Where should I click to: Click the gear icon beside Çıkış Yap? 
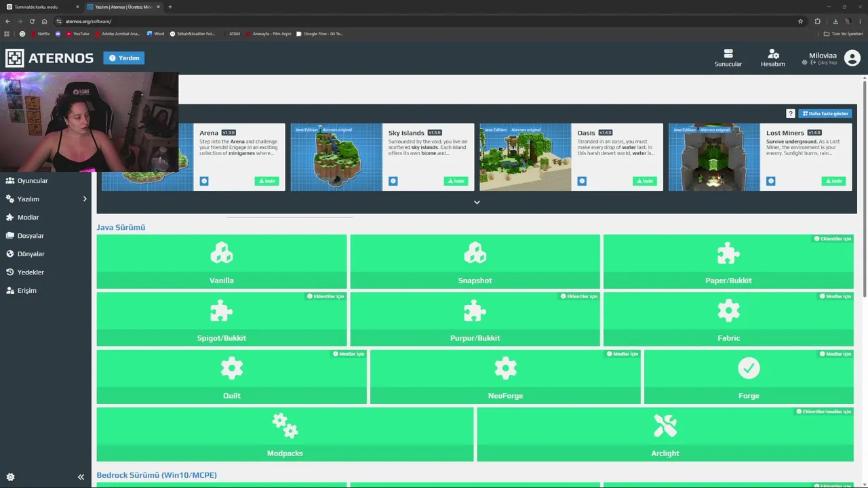coord(805,62)
